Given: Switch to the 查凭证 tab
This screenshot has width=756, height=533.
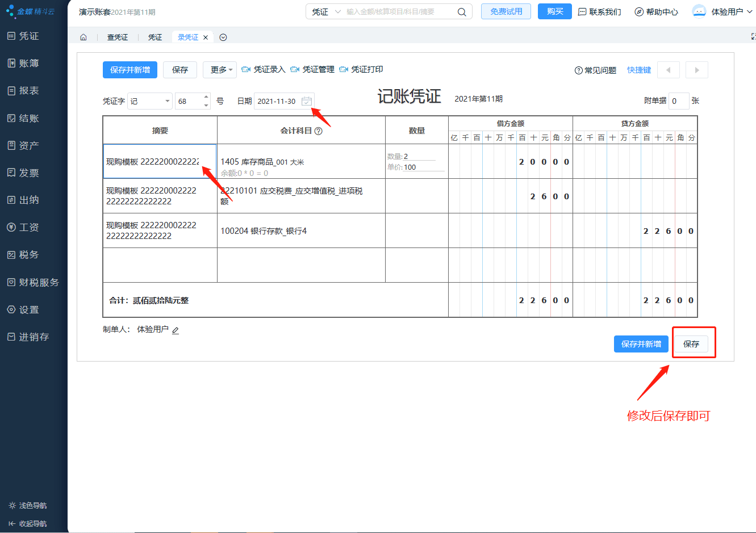Looking at the screenshot, I should [x=118, y=37].
